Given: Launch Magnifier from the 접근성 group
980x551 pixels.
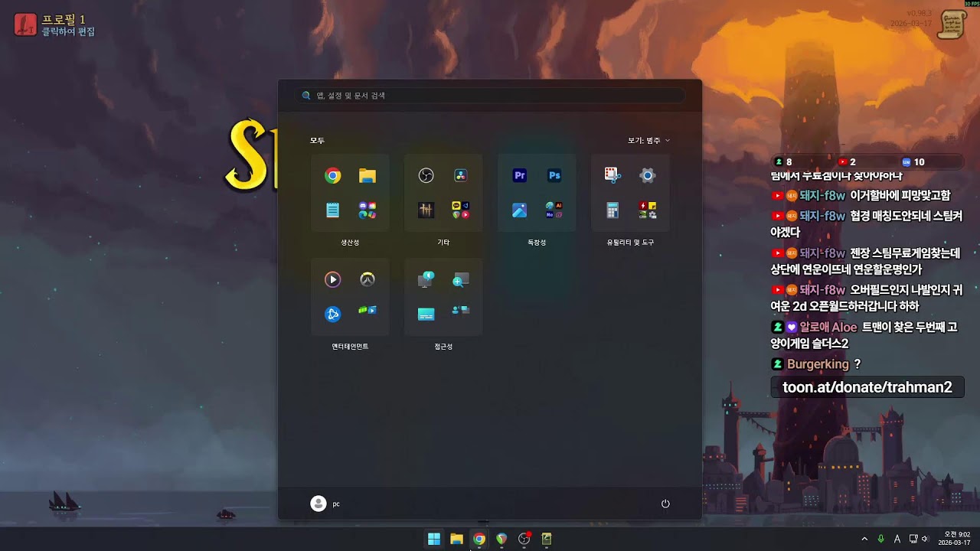Looking at the screenshot, I should coord(461,280).
